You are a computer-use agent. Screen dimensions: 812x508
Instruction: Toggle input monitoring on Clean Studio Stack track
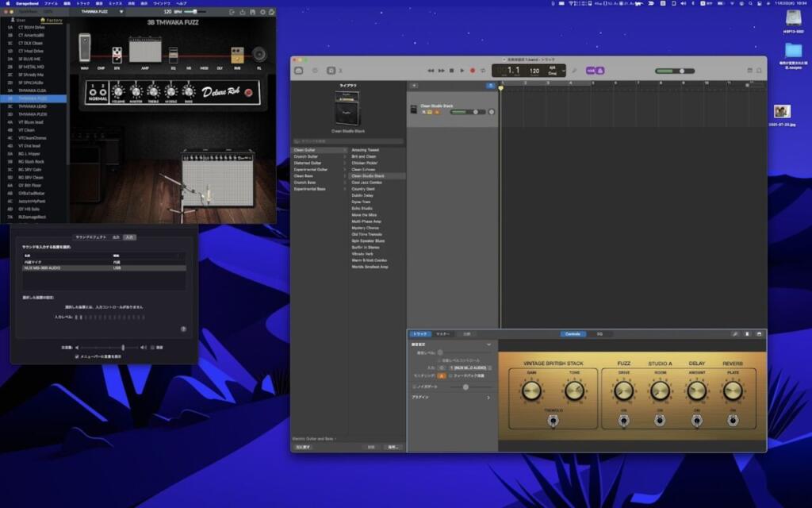click(x=437, y=112)
